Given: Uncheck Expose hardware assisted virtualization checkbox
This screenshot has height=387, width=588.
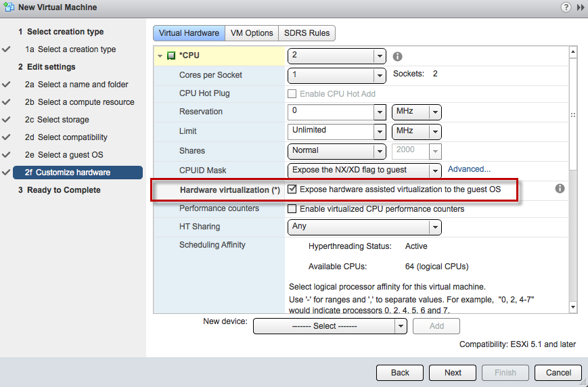Looking at the screenshot, I should click(x=292, y=189).
